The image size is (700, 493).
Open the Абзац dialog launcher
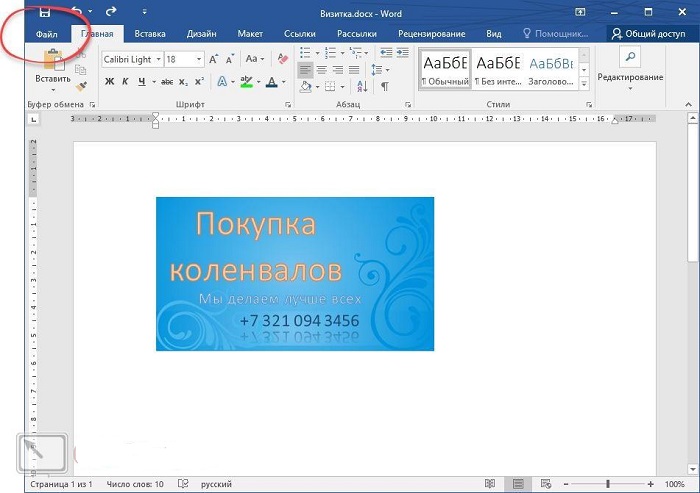pyautogui.click(x=408, y=105)
